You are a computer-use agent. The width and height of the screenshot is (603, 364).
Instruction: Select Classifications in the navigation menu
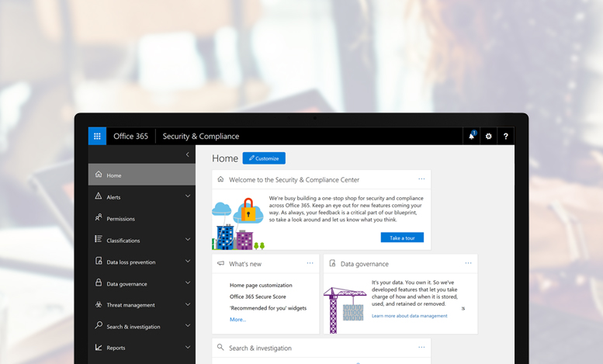coord(142,240)
